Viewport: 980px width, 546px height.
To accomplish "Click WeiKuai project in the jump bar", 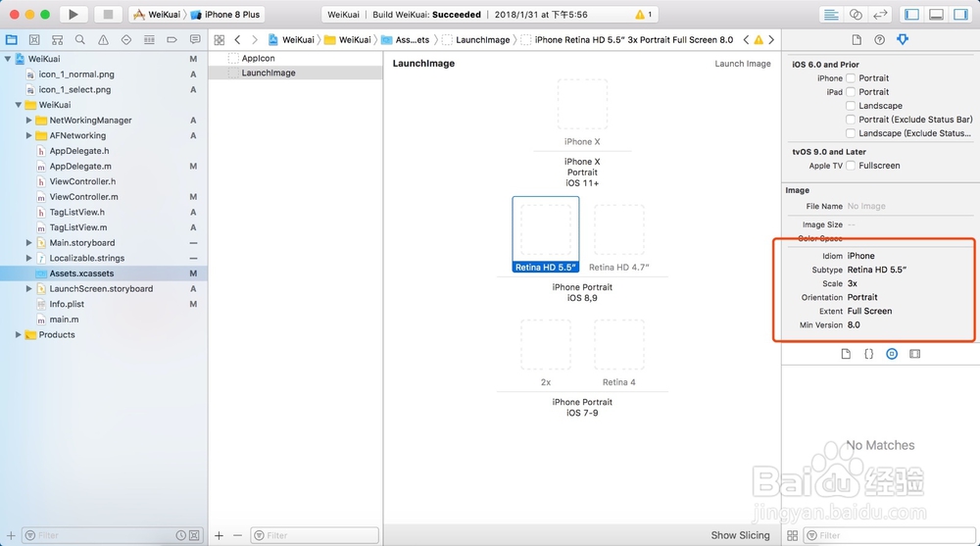I will (x=292, y=39).
